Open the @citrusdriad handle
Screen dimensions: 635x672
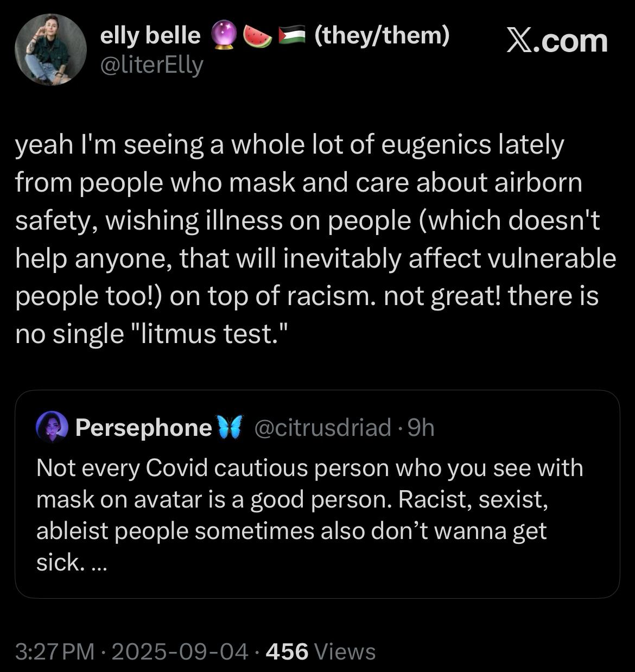322,428
